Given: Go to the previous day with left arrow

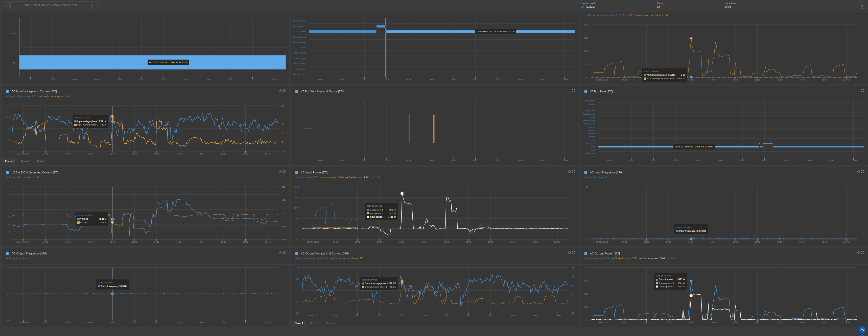Looking at the screenshot, I should (x=6, y=5).
